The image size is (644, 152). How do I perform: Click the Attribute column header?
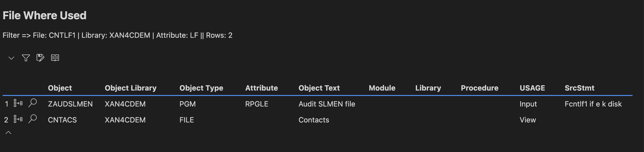262,88
